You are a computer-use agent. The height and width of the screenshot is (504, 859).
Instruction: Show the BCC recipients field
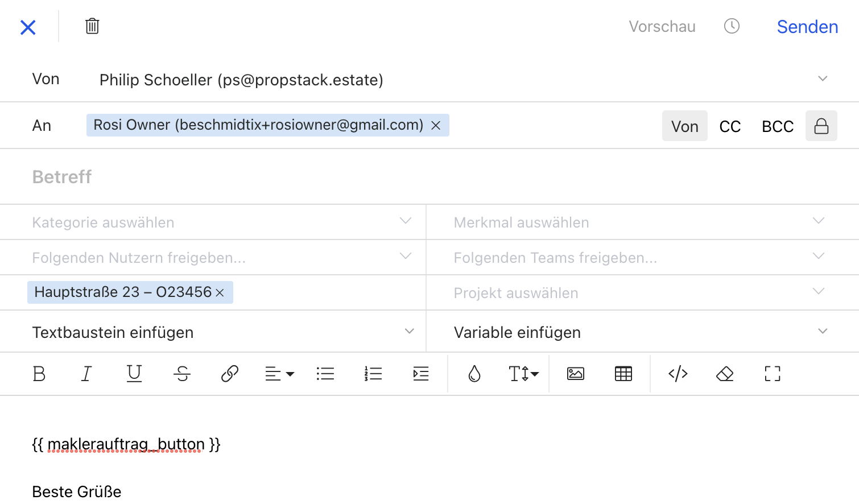[x=777, y=126]
